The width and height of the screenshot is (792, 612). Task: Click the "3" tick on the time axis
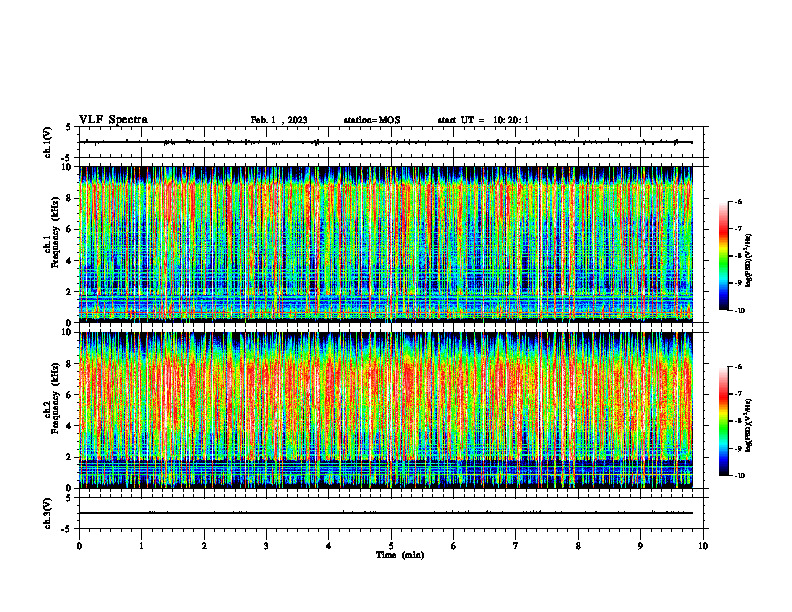[266, 546]
